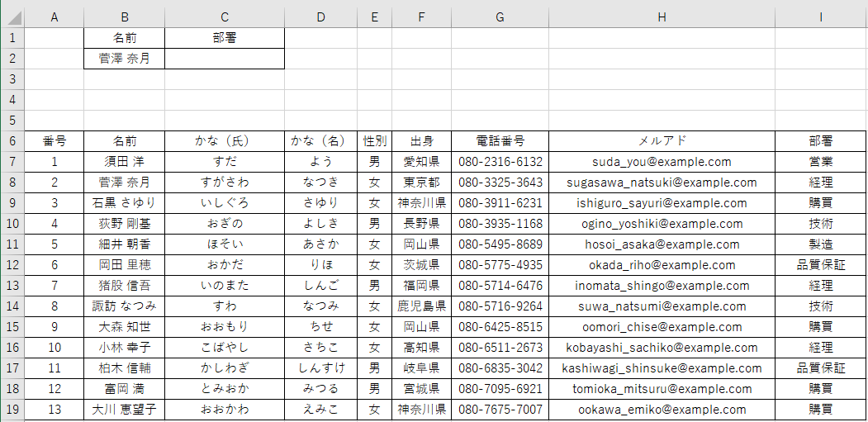Select the origin cell 鹿児島県

422,306
